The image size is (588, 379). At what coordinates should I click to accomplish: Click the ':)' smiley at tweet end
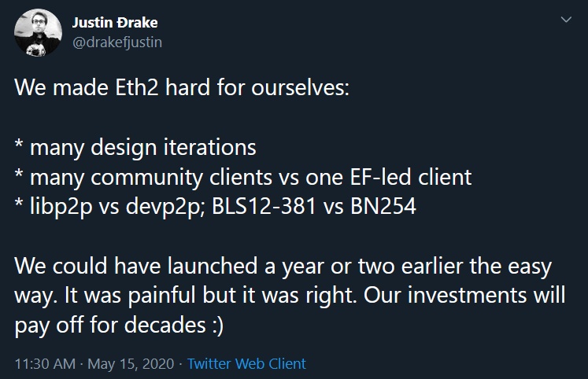click(x=218, y=325)
